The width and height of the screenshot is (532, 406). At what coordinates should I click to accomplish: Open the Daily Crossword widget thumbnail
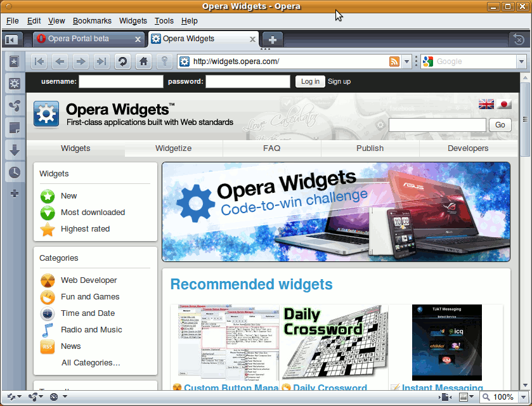coord(334,343)
